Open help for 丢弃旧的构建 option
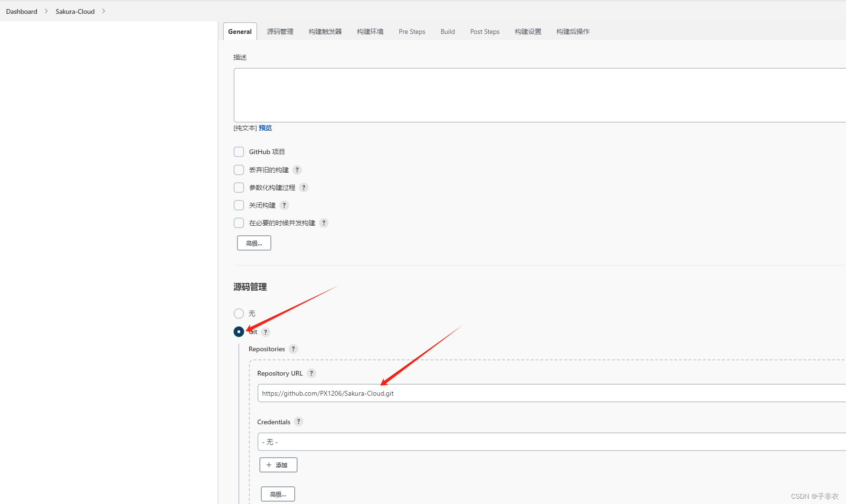Image resolution: width=846 pixels, height=504 pixels. 297,170
